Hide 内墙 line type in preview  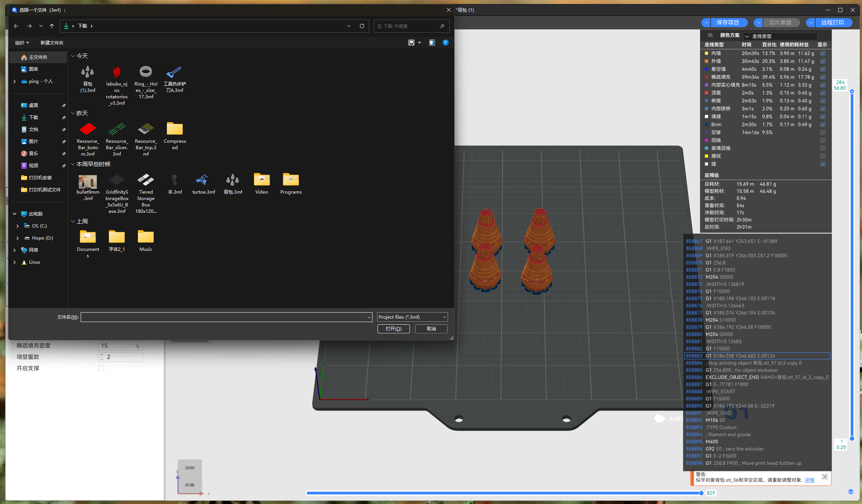(823, 53)
